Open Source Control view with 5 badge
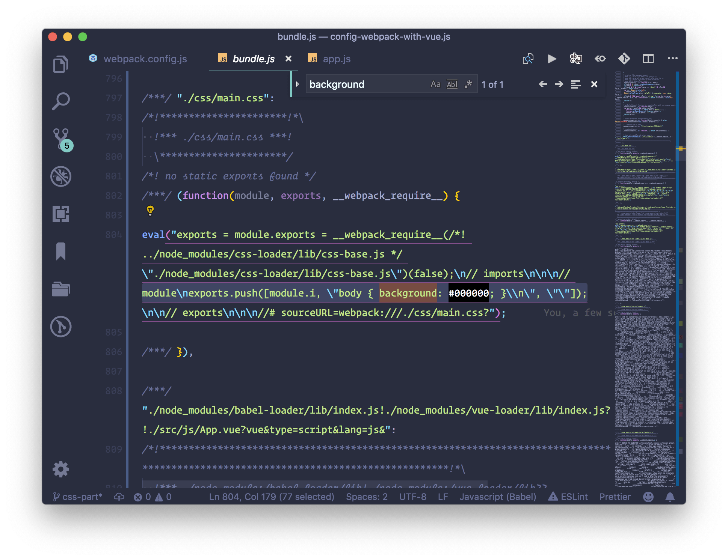 click(61, 138)
